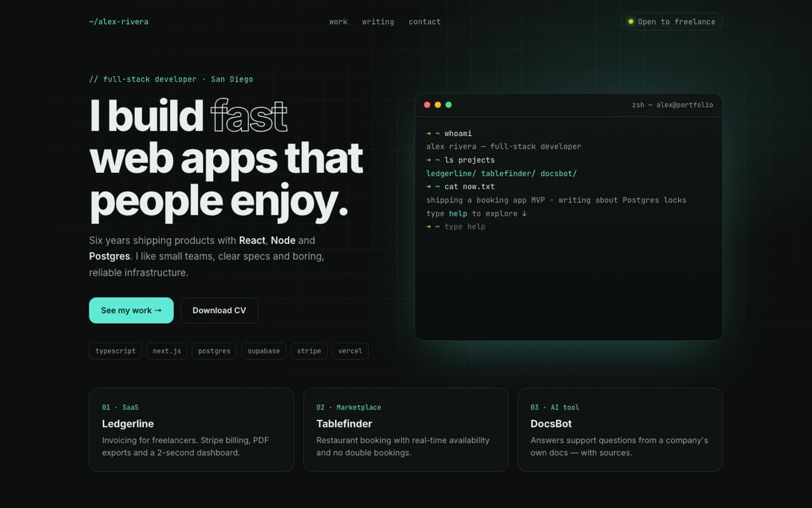Click the 'cat now.txt' command line
812x508 pixels.
tap(461, 187)
